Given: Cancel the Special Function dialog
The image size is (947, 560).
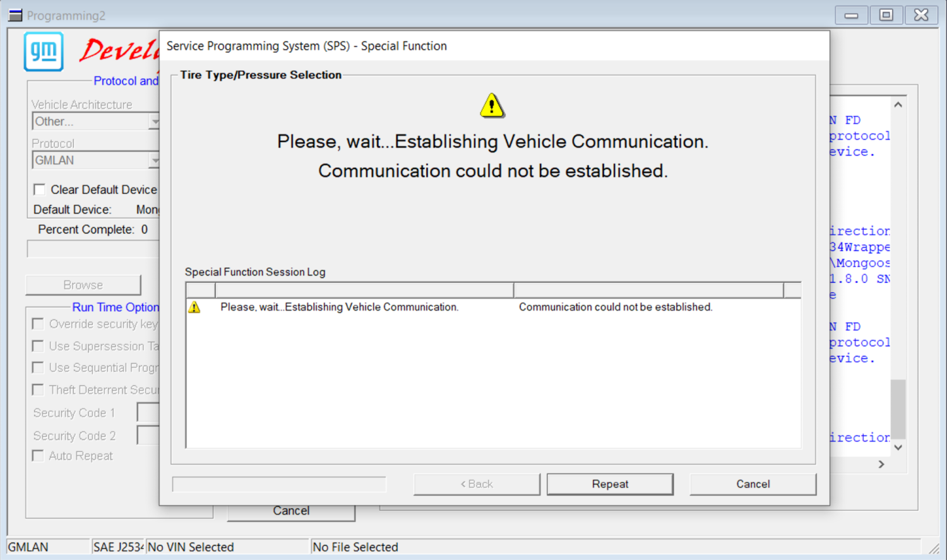Looking at the screenshot, I should click(753, 484).
